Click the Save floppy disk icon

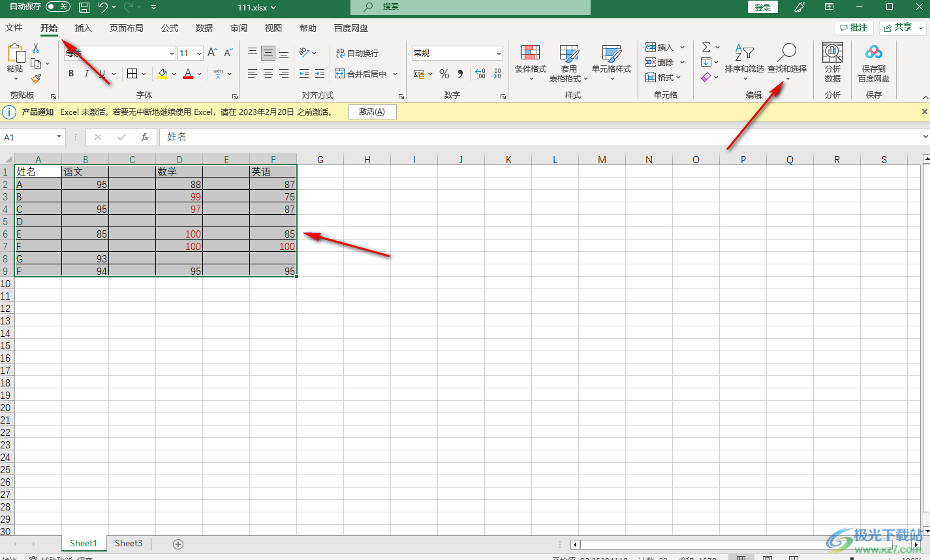tap(84, 7)
